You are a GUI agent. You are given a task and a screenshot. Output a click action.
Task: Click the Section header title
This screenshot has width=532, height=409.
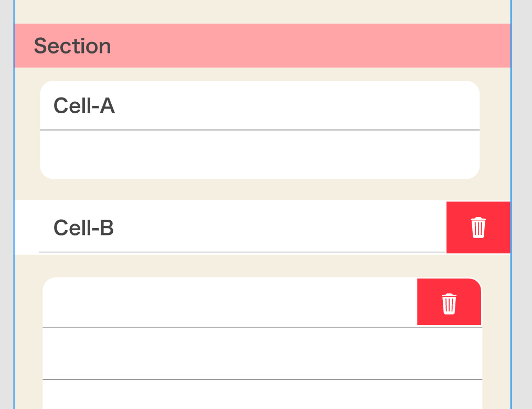72,46
